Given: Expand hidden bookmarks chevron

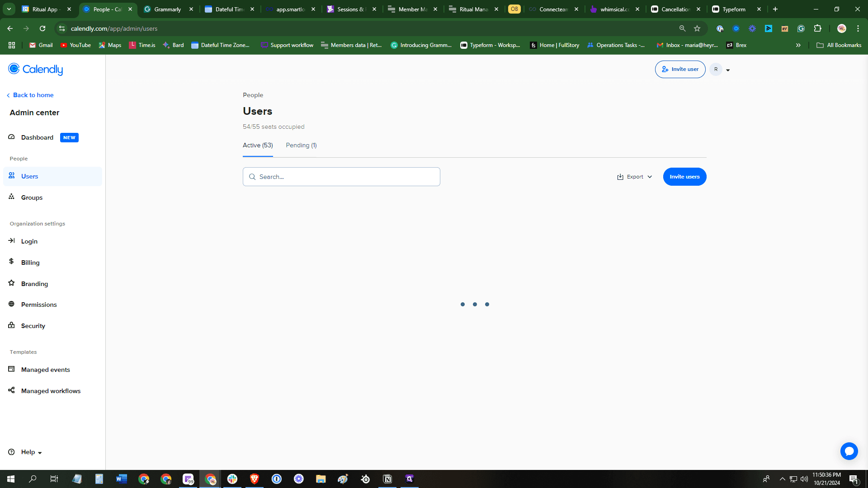Looking at the screenshot, I should 798,45.
